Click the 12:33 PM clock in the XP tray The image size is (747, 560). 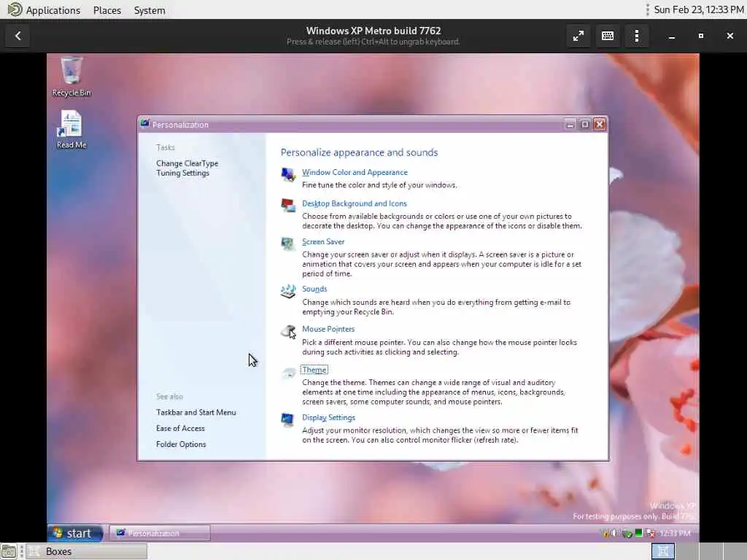(x=675, y=533)
